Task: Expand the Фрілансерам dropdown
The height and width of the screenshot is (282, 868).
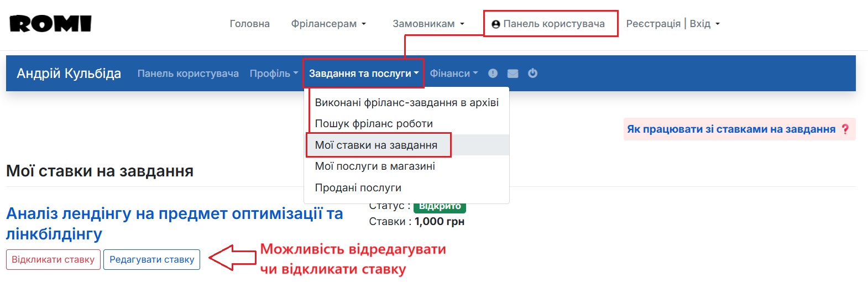Action: (x=328, y=24)
